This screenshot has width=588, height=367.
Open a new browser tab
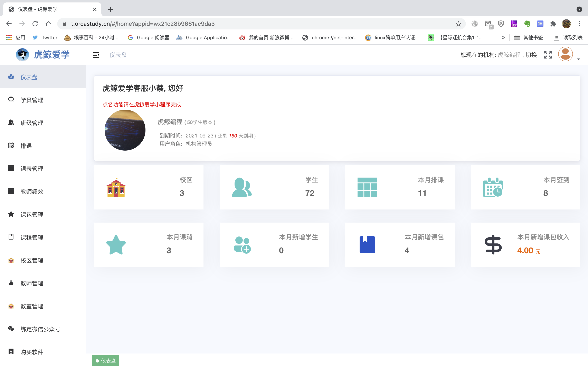[110, 9]
